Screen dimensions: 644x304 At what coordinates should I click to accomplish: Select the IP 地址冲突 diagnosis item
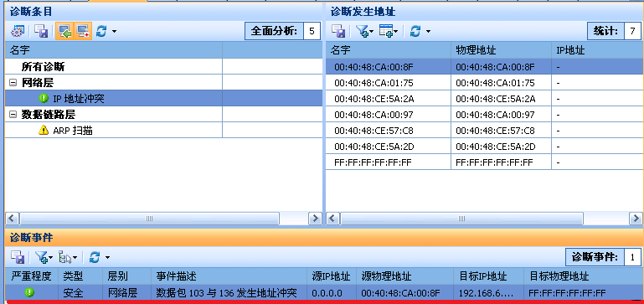163,98
